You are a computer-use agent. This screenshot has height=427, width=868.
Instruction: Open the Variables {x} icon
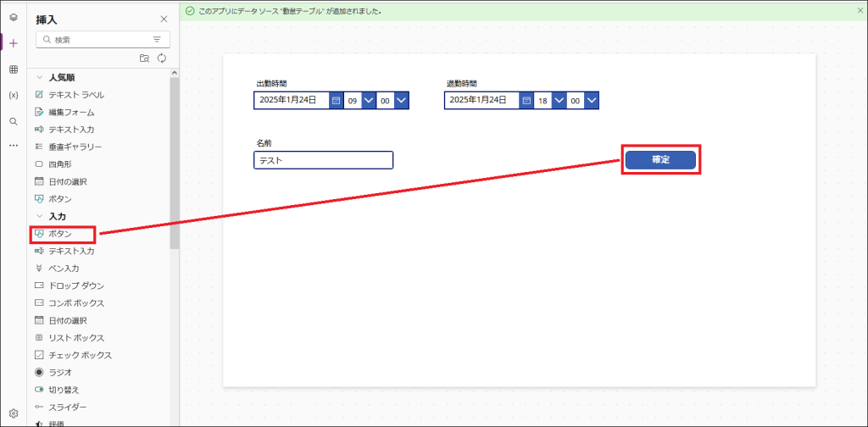[13, 95]
